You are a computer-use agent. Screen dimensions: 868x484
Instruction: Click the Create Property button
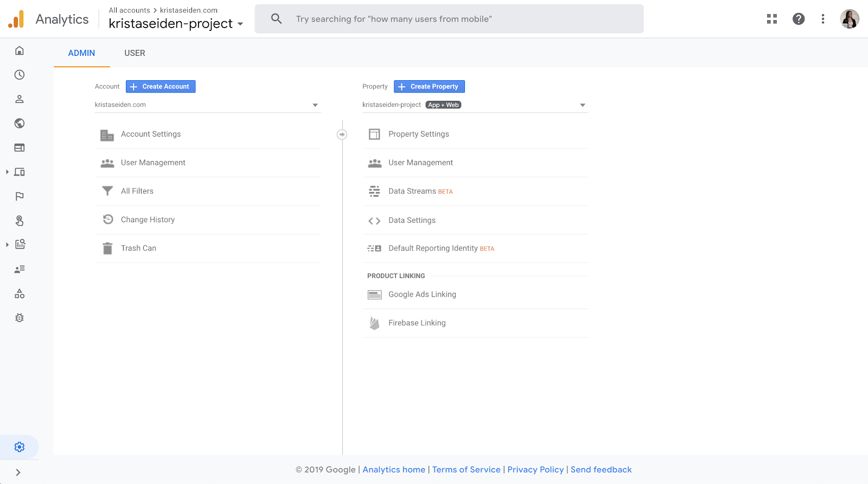click(429, 87)
